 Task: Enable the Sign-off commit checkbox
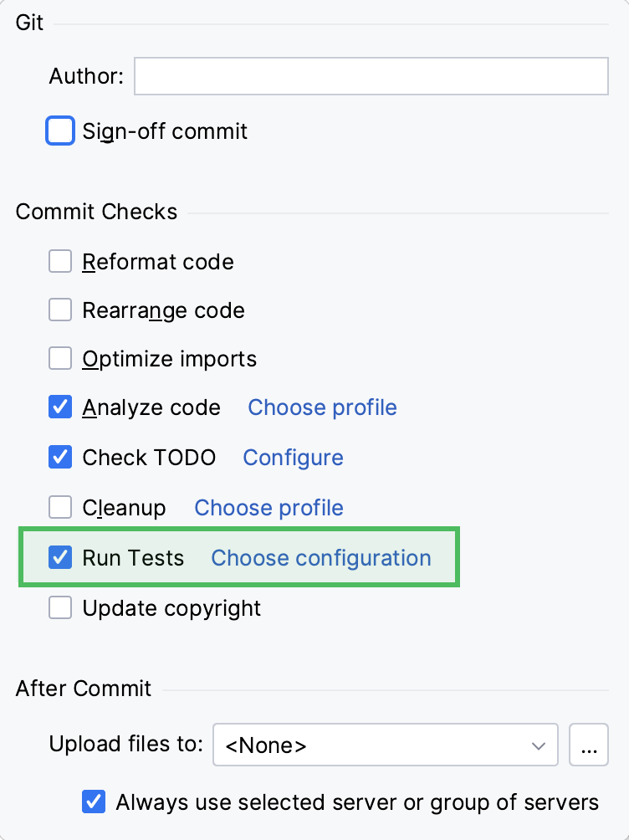click(60, 131)
